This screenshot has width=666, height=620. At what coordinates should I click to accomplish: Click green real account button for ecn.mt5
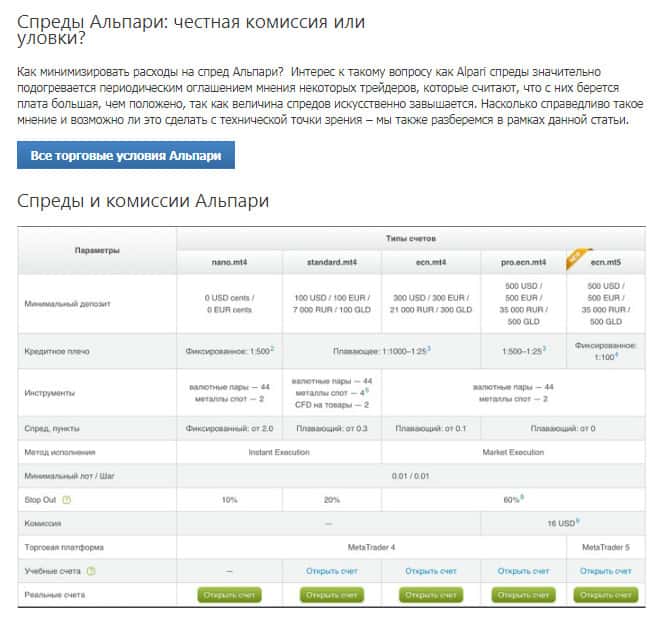tap(606, 595)
